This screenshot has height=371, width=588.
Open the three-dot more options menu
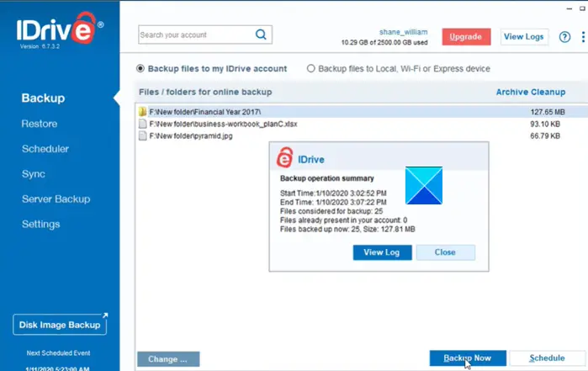[583, 37]
